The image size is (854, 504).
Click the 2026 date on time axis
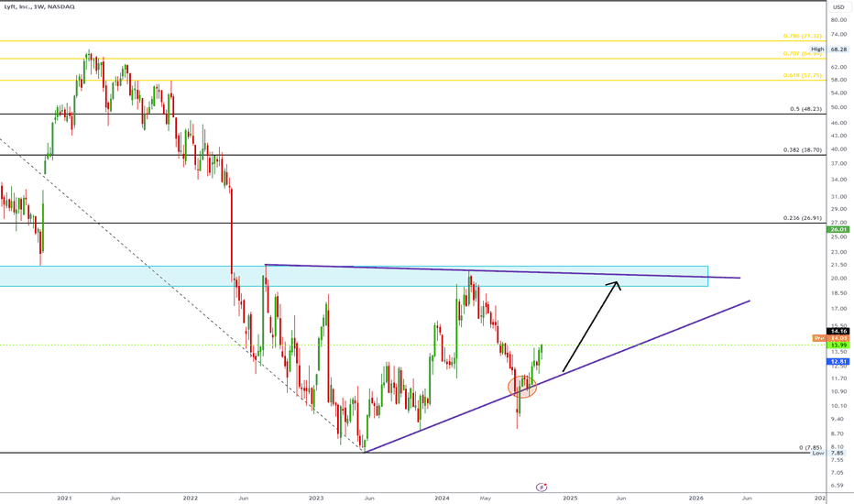click(696, 498)
